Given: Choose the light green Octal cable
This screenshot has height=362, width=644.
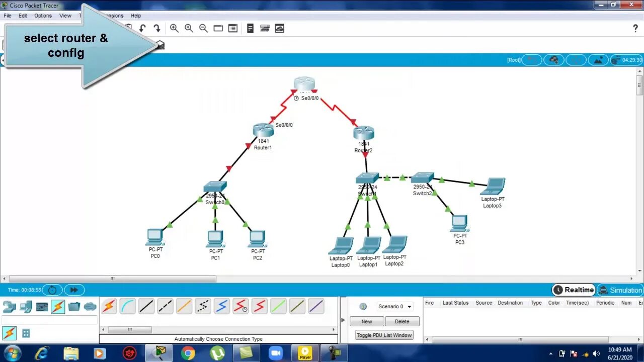Looking at the screenshot, I should point(278,306).
